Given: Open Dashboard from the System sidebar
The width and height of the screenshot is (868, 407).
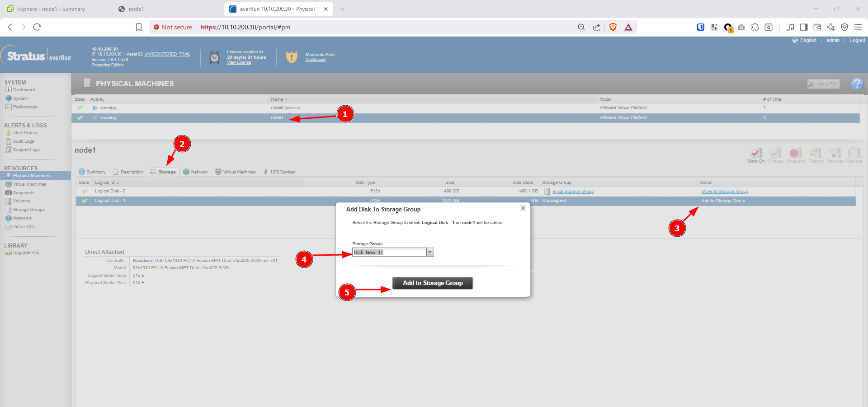Looking at the screenshot, I should [x=24, y=90].
